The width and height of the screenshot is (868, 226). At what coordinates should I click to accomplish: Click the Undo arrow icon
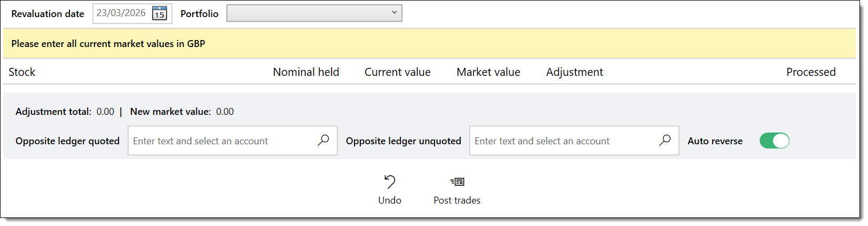(x=390, y=182)
